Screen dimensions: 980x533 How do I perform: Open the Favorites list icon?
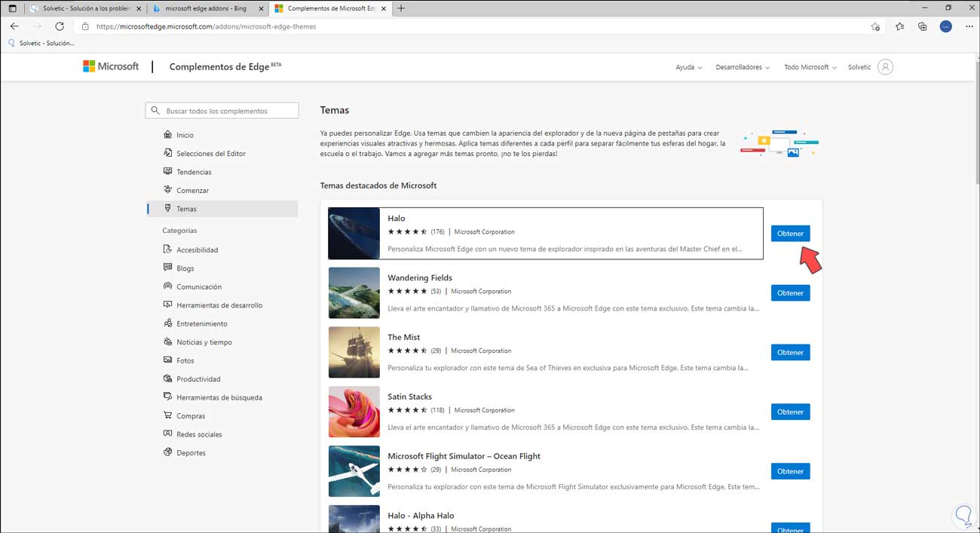(x=900, y=26)
